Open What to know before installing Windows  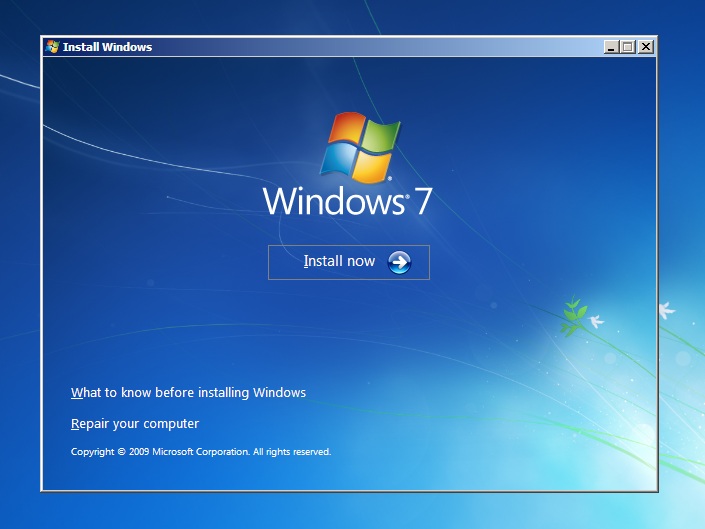click(x=188, y=392)
